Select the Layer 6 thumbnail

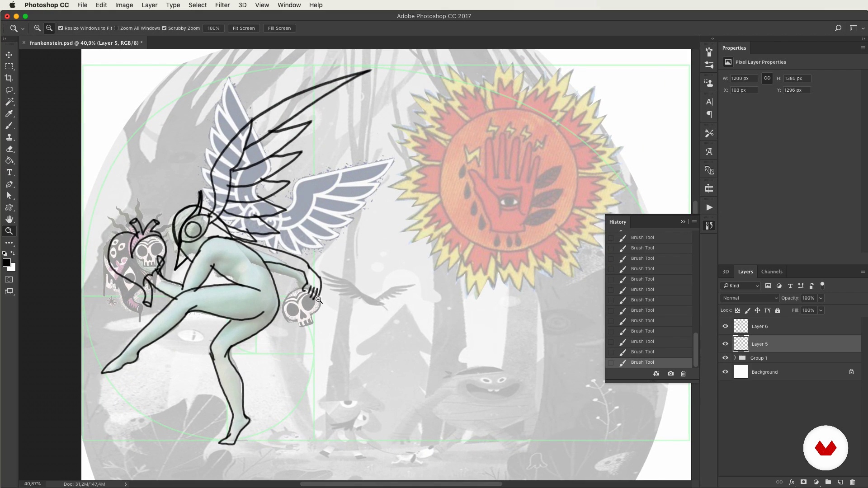coord(741,326)
